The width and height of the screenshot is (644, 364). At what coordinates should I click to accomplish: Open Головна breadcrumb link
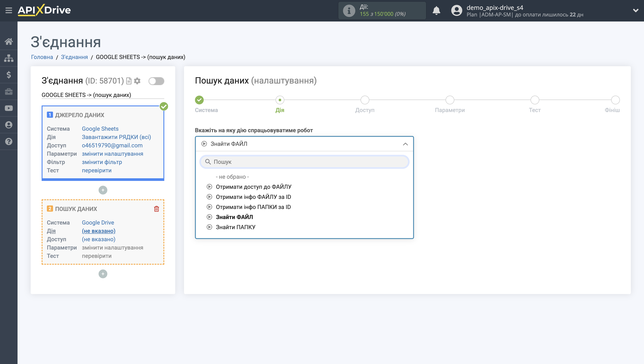click(x=42, y=57)
